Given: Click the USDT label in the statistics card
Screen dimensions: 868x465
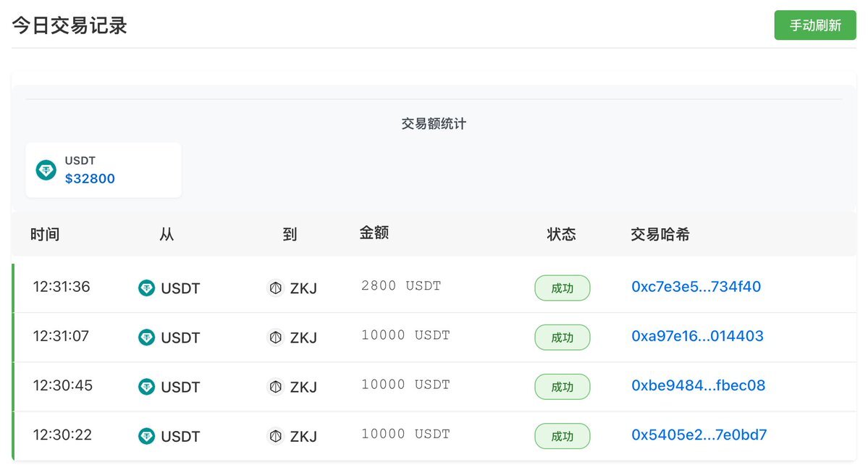Looking at the screenshot, I should [80, 161].
